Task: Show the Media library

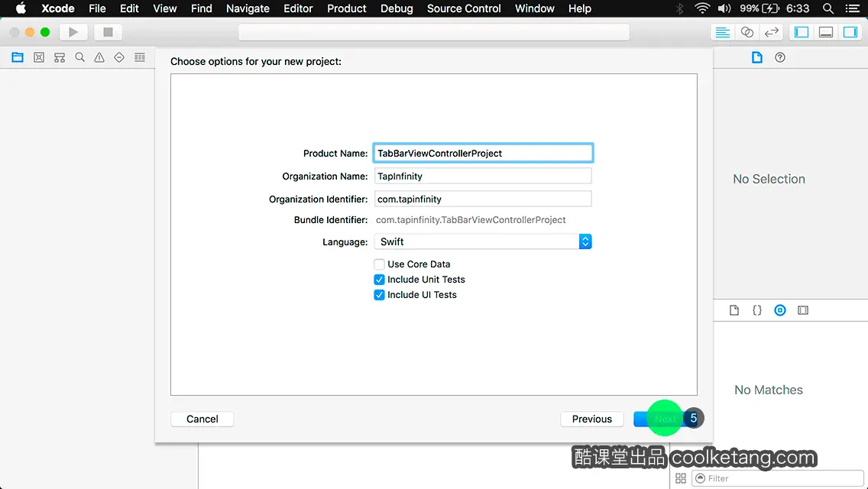Action: (x=803, y=310)
